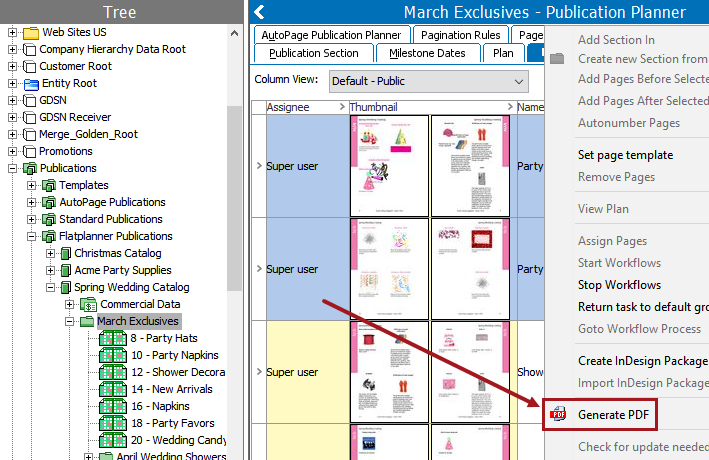Screen dimensions: 709x460
Task: Click the Standard Publications icon
Action: point(49,219)
